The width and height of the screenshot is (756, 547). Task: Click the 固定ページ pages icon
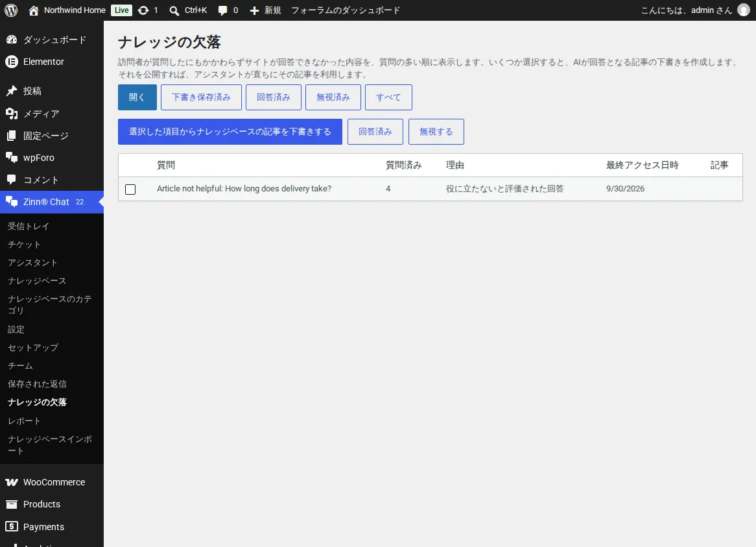tap(12, 136)
